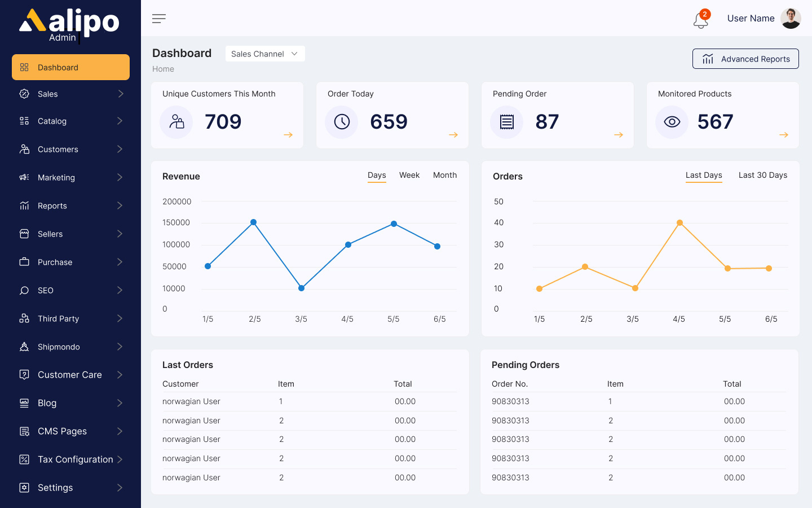Screen dimensions: 812x508
Task: Click the Pending Order receipt icon
Action: [507, 122]
